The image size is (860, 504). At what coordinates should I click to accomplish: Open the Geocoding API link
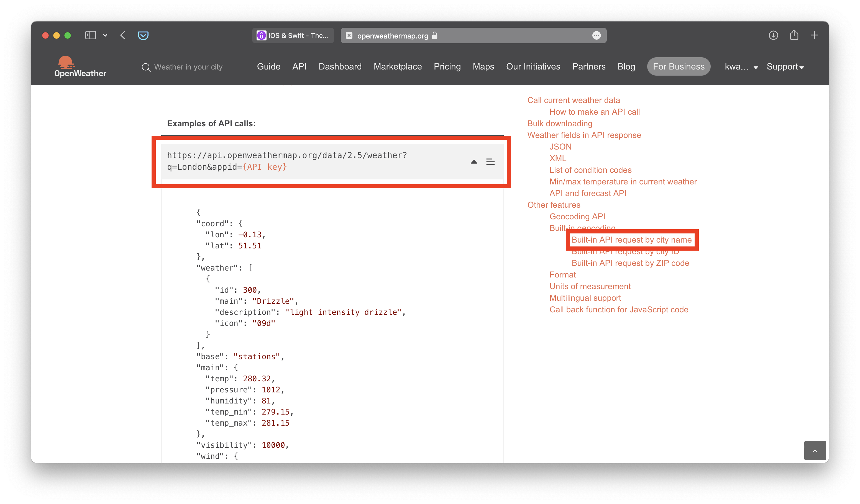577,217
